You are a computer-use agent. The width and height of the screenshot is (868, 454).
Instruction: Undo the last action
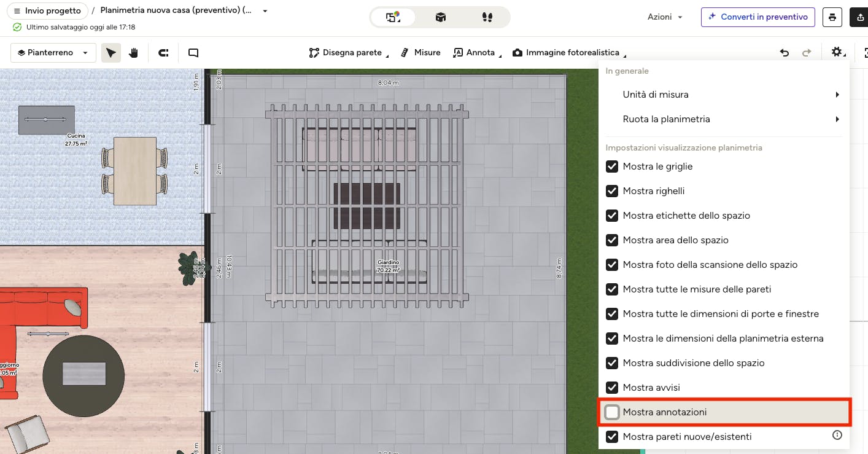pyautogui.click(x=785, y=53)
